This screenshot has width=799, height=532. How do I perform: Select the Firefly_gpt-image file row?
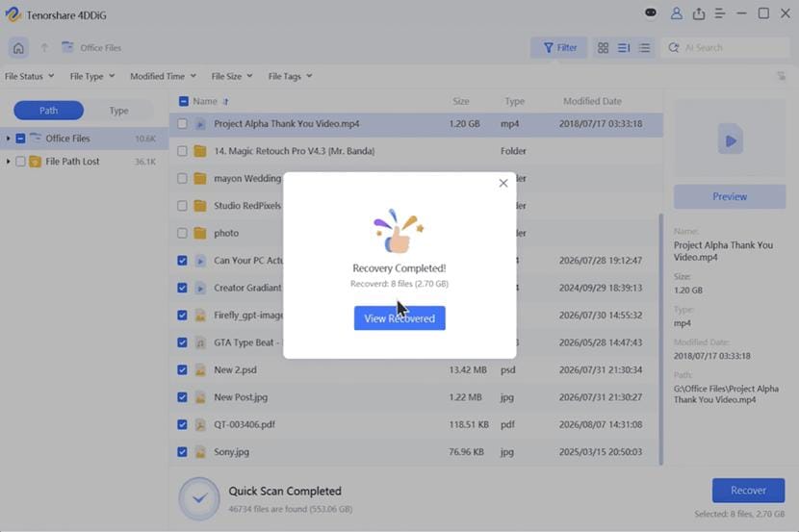(x=416, y=316)
